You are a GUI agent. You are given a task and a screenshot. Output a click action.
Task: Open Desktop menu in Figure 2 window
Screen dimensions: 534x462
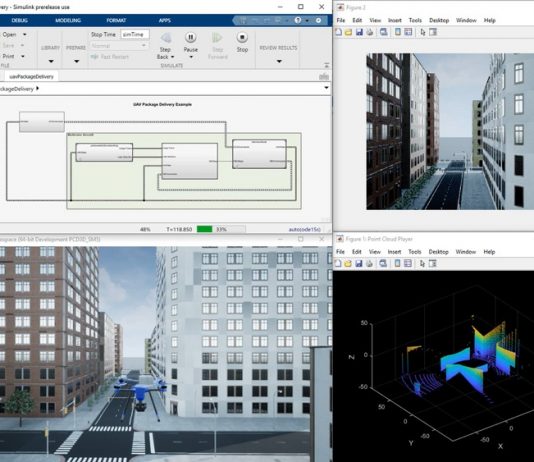click(x=439, y=20)
